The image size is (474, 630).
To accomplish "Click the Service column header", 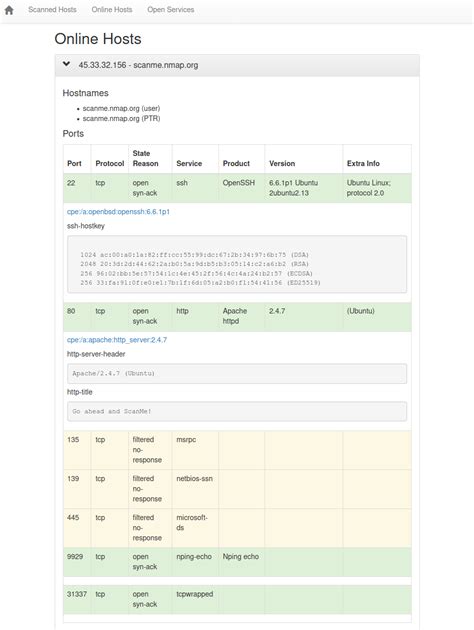I will [189, 164].
